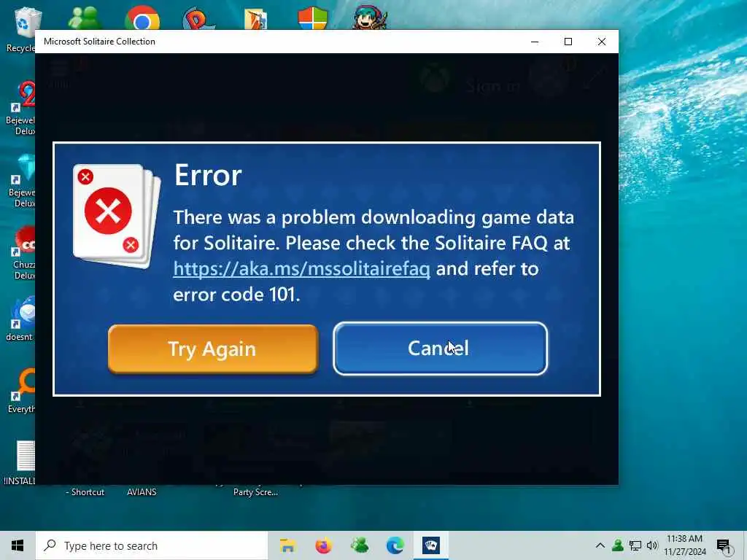Minimize the Microsoft Solitaire Collection window
747x560 pixels.
click(x=535, y=42)
